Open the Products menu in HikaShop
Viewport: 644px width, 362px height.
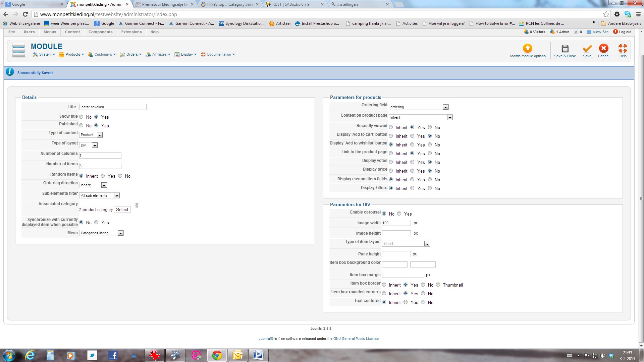click(x=72, y=54)
